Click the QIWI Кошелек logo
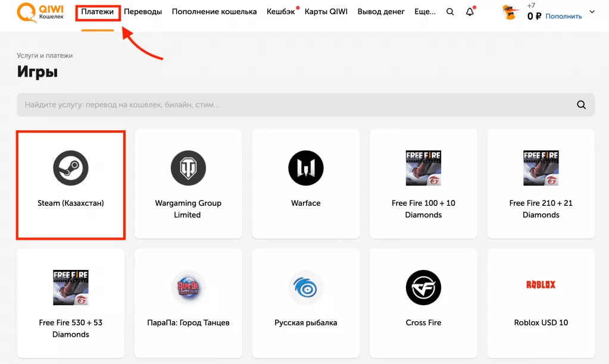Screen dimensions: 609x364 39,12
